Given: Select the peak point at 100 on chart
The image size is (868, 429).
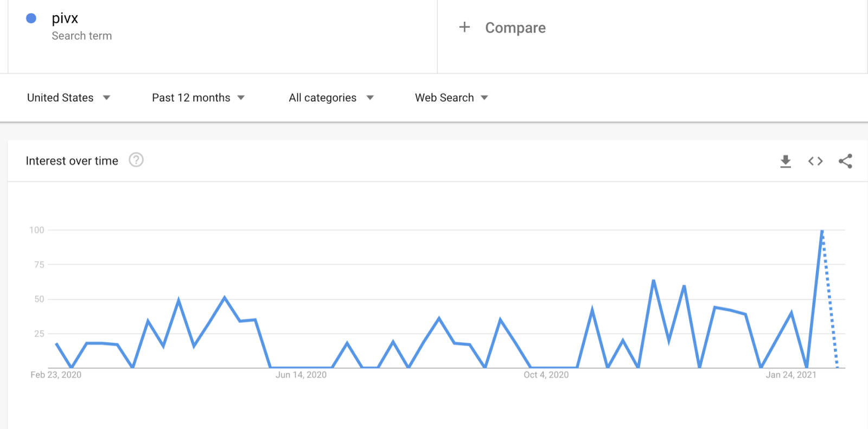Looking at the screenshot, I should (822, 230).
